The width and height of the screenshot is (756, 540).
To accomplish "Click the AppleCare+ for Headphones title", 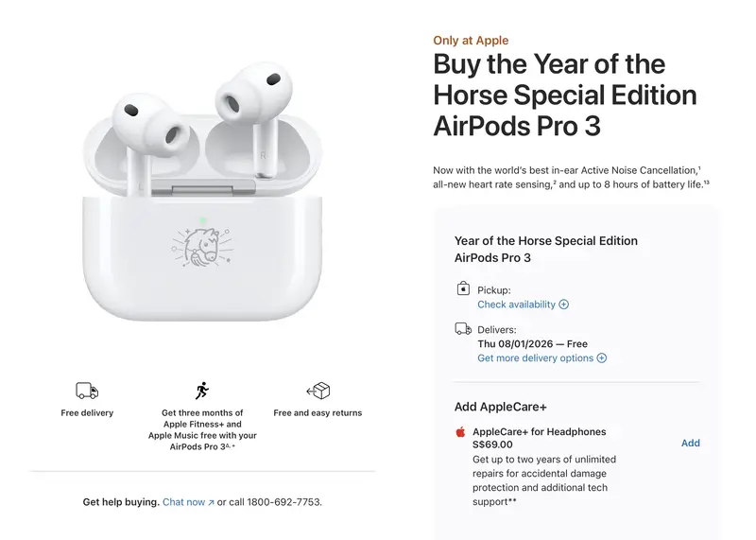I will tap(539, 432).
